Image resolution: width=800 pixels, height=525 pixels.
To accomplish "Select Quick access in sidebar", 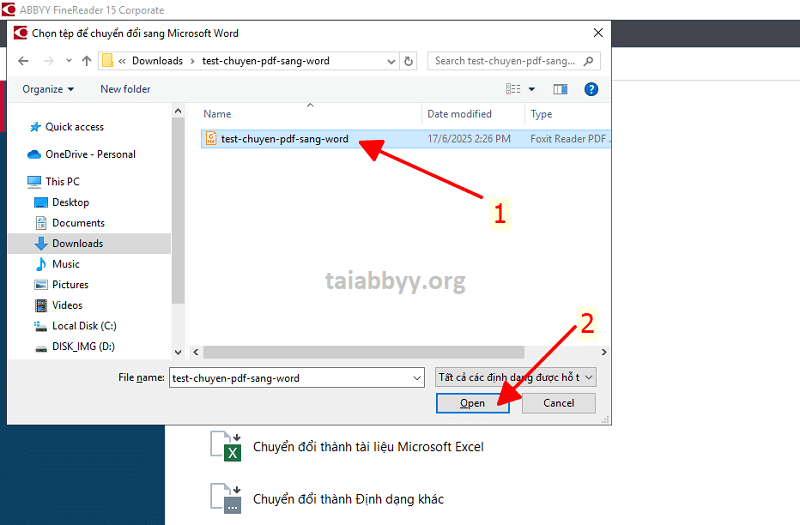I will tap(74, 127).
